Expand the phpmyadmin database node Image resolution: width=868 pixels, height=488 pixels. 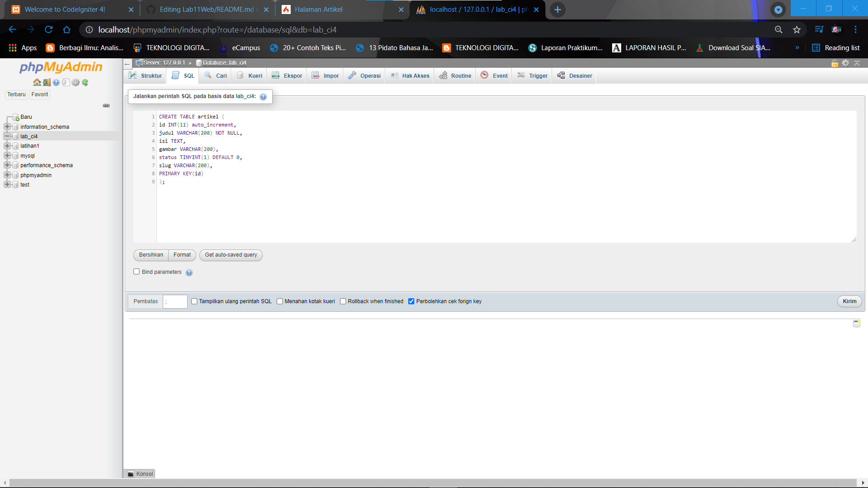pyautogui.click(x=8, y=175)
